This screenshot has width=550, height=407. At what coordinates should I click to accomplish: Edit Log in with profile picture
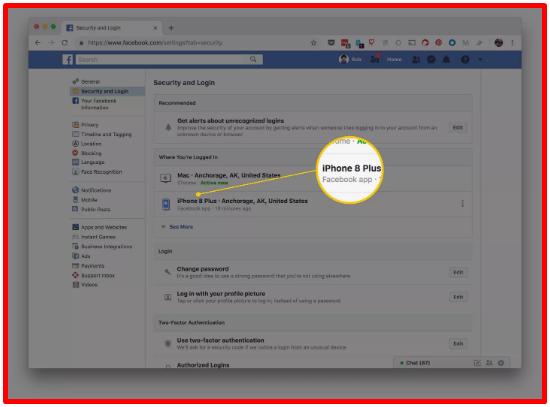[x=458, y=297]
